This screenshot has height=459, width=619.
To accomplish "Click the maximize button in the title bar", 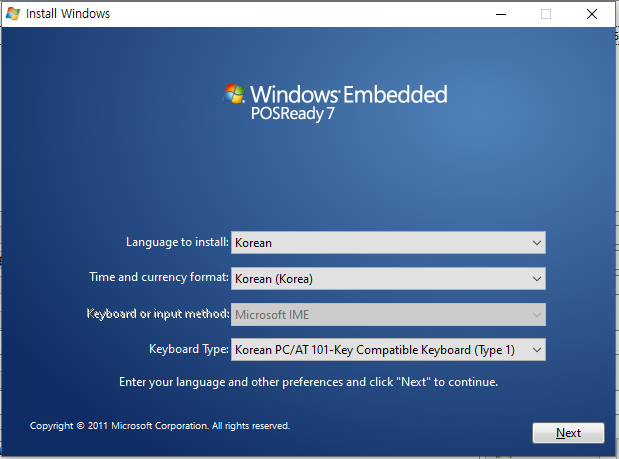I will 546,14.
